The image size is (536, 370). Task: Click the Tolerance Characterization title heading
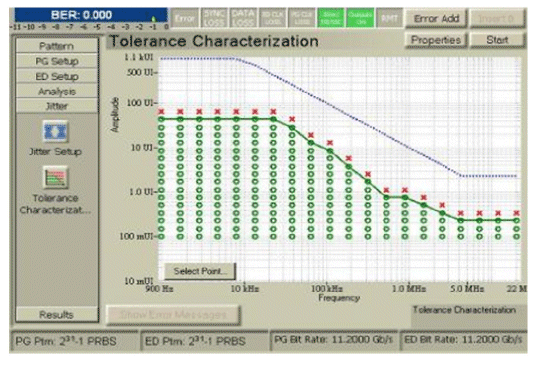tap(214, 41)
